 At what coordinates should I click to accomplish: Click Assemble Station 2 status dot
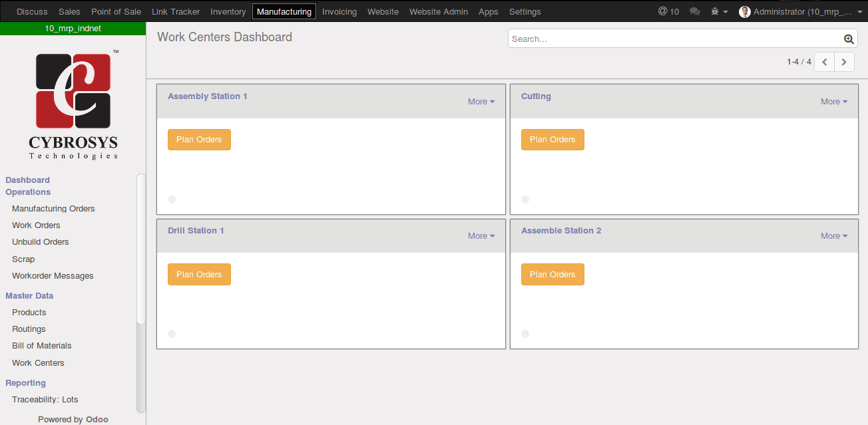pyautogui.click(x=525, y=334)
